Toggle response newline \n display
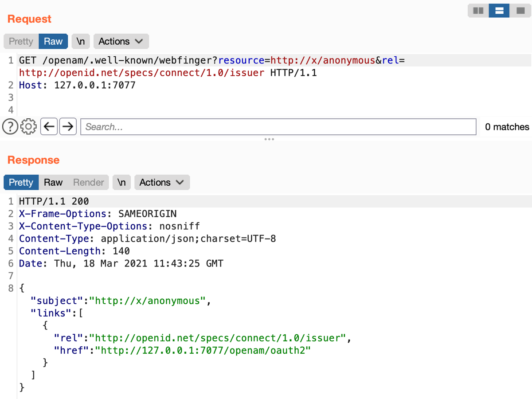The width and height of the screenshot is (532, 399). pos(121,182)
